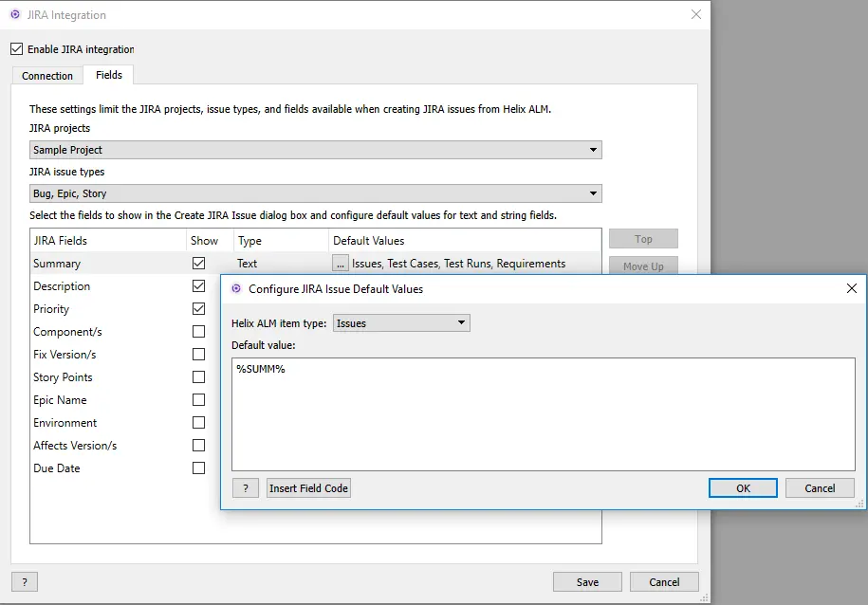Open the help button in the Configure Default Values dialog
The image size is (868, 605).
(246, 488)
